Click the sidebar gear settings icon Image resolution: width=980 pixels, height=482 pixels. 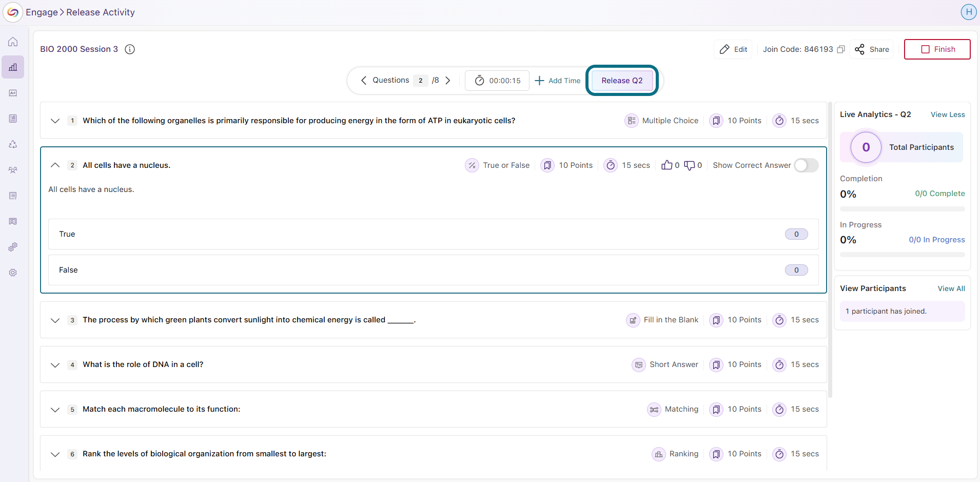point(13,273)
